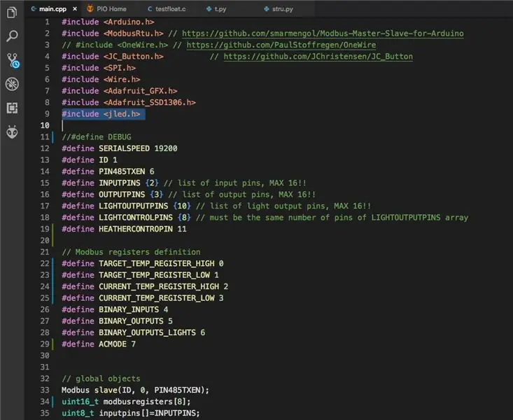Click the ACMODE 7 define

[99, 344]
